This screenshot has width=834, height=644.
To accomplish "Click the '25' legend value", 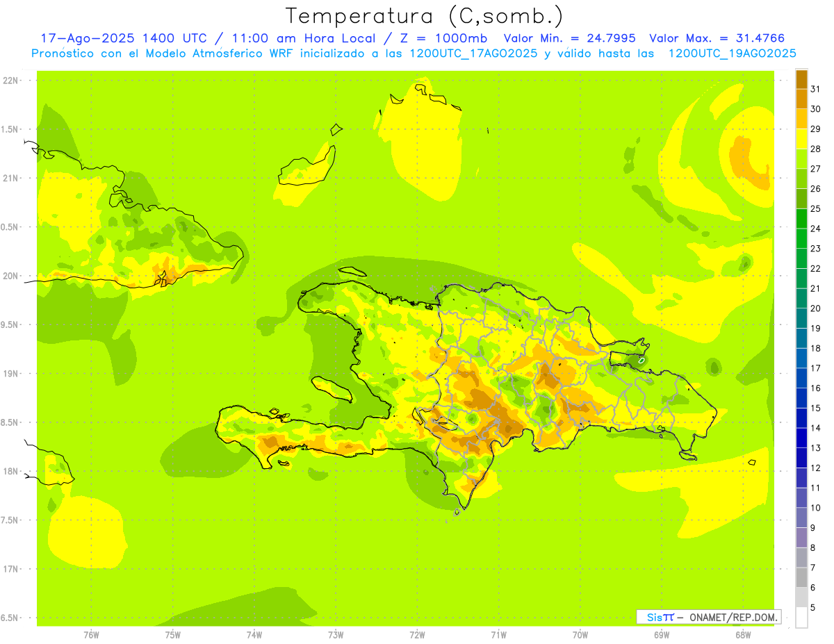I will 815,208.
